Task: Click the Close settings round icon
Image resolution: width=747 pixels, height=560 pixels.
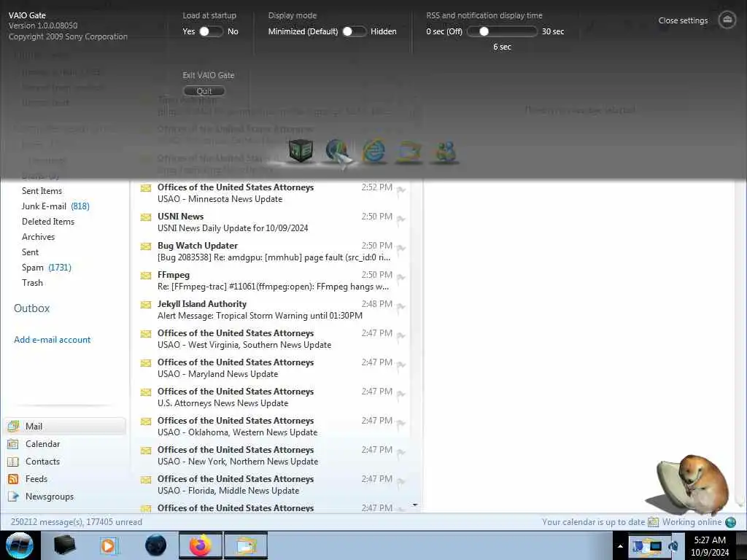Action: (727, 20)
